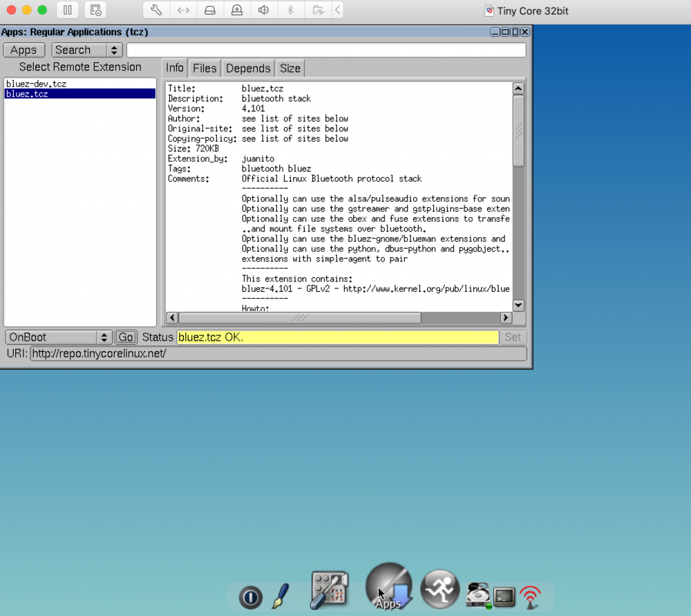Select bluez-dev.tcz in the extension list

pyautogui.click(x=37, y=84)
